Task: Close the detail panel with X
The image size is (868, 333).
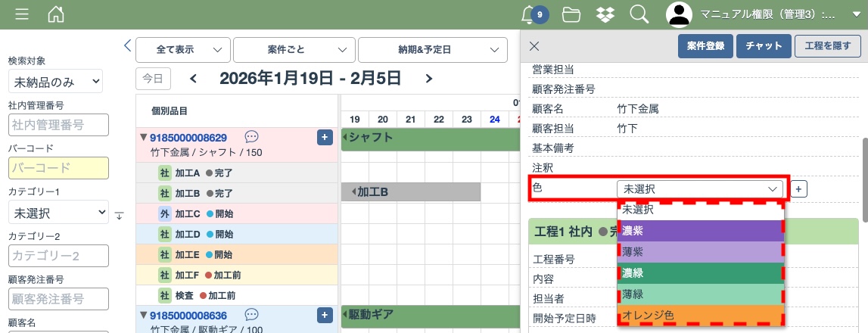Action: click(x=534, y=46)
